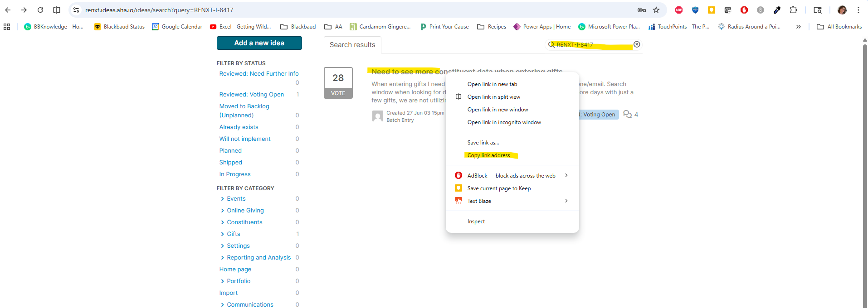
Task: Choose Open link in new tab
Action: [512, 84]
